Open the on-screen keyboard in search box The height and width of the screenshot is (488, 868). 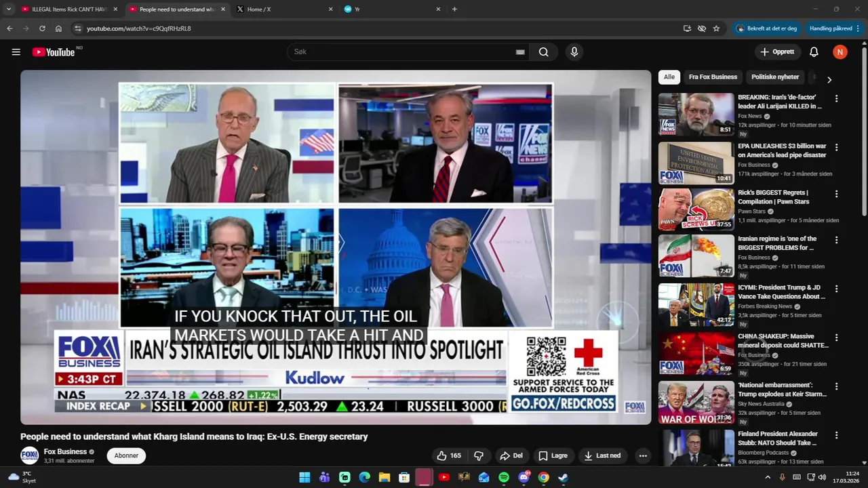520,52
